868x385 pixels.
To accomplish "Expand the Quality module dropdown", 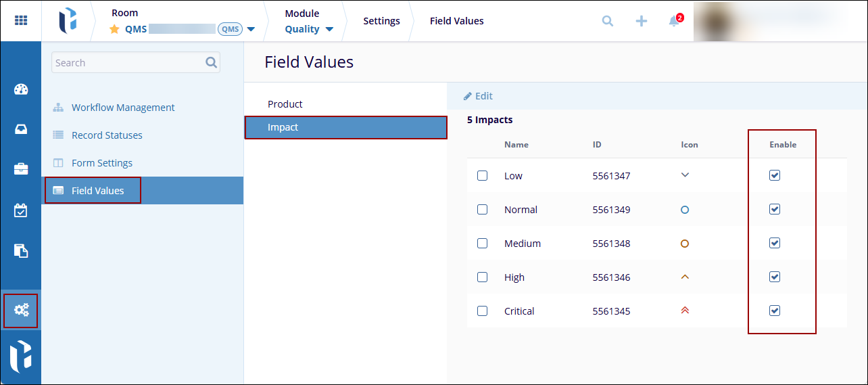I will (329, 30).
